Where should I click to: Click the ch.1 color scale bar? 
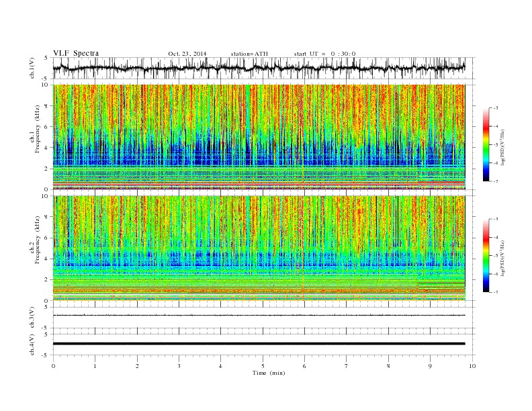[486, 144]
